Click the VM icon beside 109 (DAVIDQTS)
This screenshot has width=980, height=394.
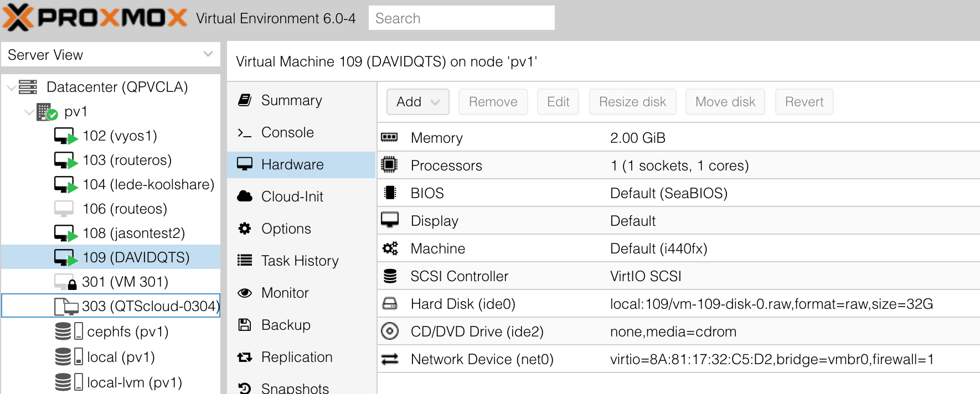tap(65, 258)
